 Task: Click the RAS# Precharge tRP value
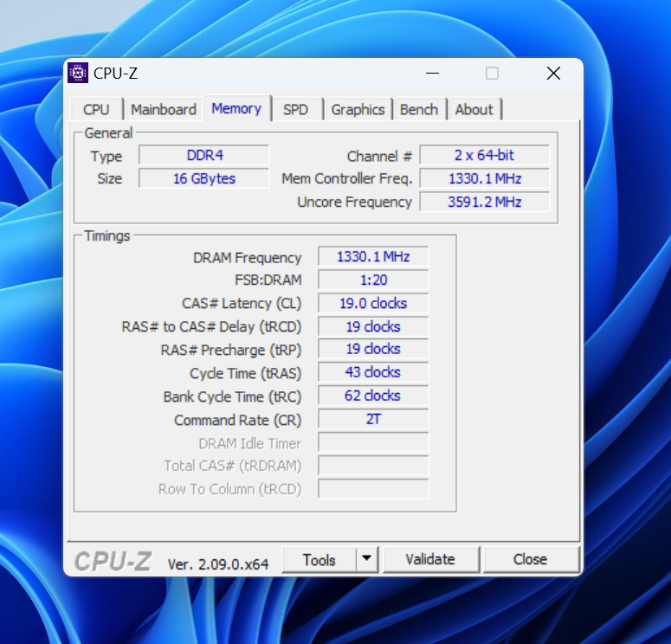(373, 349)
